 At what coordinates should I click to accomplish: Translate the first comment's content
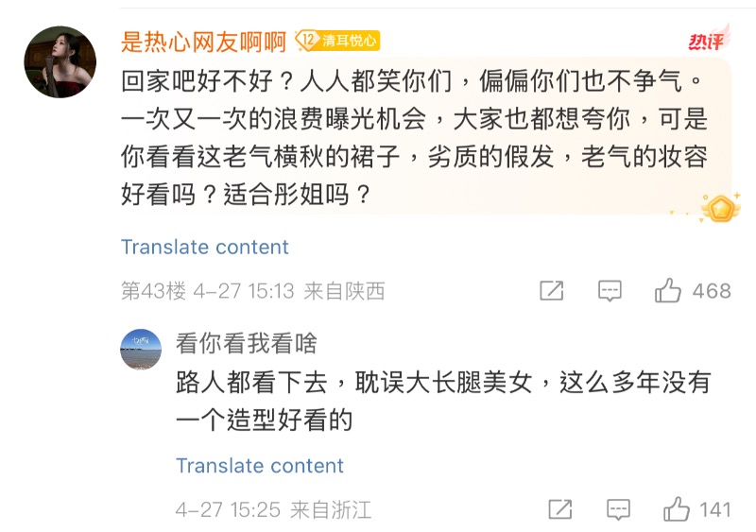tap(205, 248)
